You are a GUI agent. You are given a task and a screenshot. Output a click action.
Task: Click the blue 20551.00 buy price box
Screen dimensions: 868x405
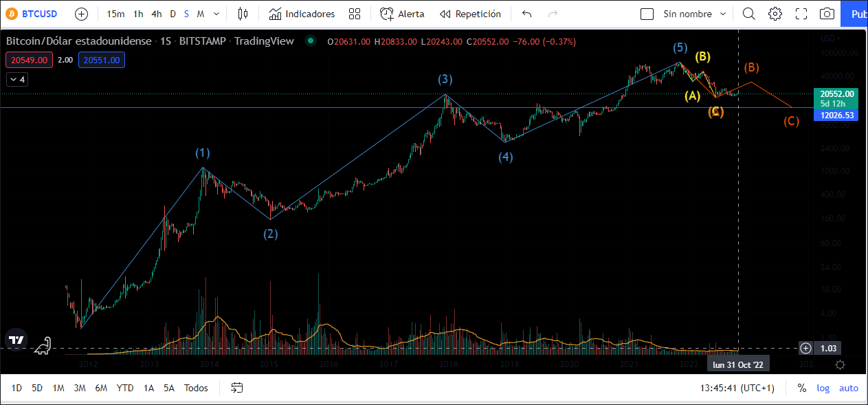[x=102, y=61]
